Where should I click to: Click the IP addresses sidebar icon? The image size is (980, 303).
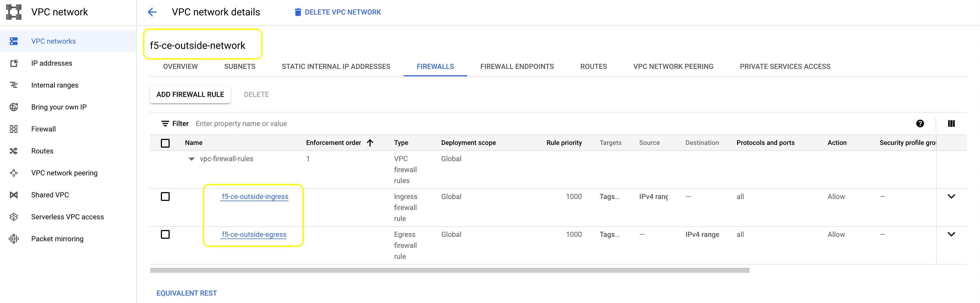pyautogui.click(x=14, y=63)
